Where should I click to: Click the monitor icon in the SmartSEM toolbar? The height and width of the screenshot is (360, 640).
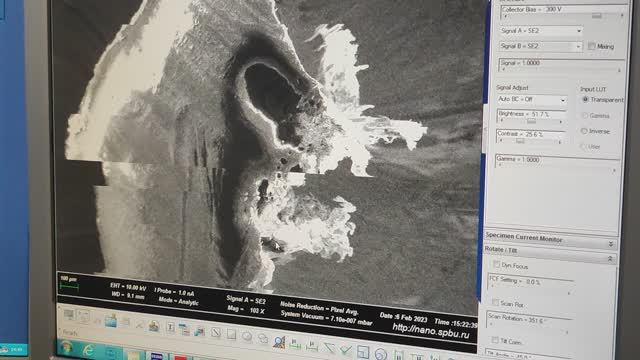pos(69,315)
